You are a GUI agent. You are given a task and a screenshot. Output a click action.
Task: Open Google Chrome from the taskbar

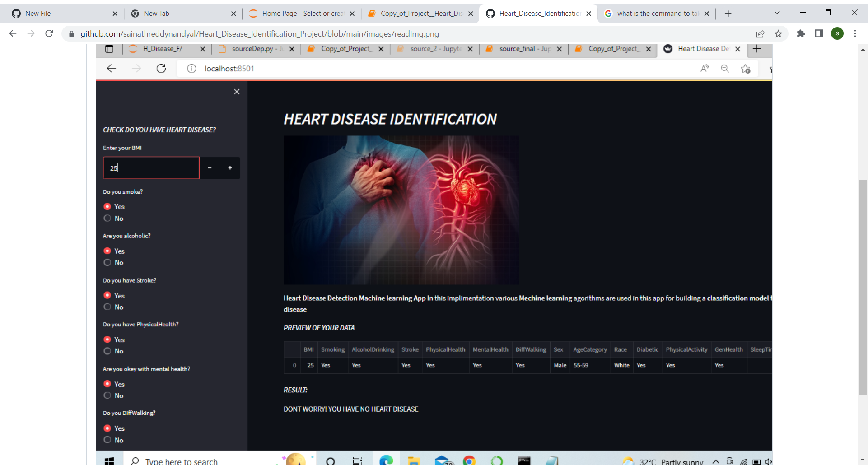469,461
